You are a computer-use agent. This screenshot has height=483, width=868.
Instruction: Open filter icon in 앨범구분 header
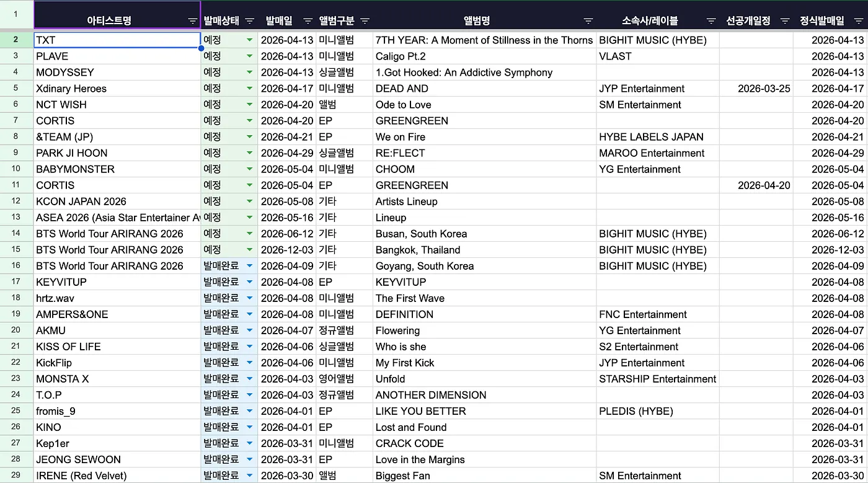tap(365, 21)
